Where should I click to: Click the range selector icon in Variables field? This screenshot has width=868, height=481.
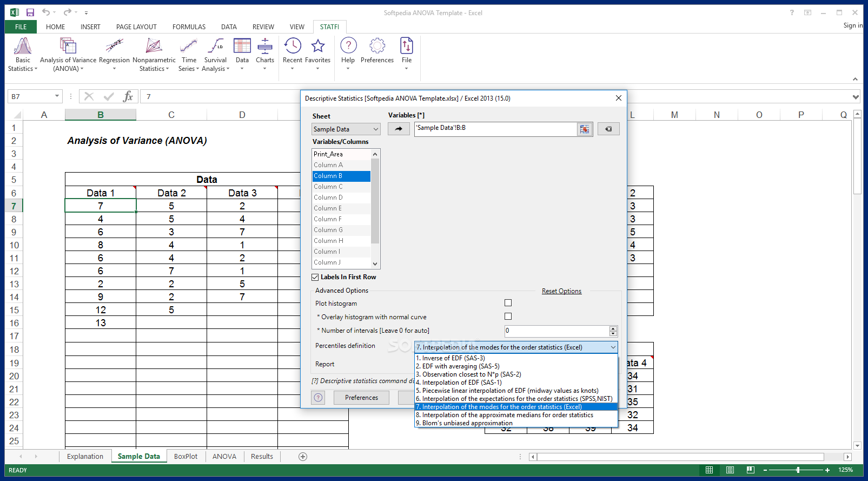(x=585, y=129)
